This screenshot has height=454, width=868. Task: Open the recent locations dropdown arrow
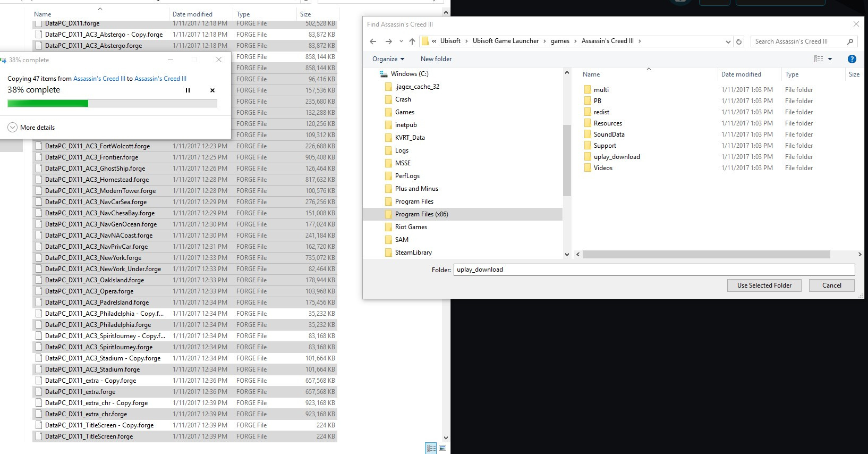401,41
